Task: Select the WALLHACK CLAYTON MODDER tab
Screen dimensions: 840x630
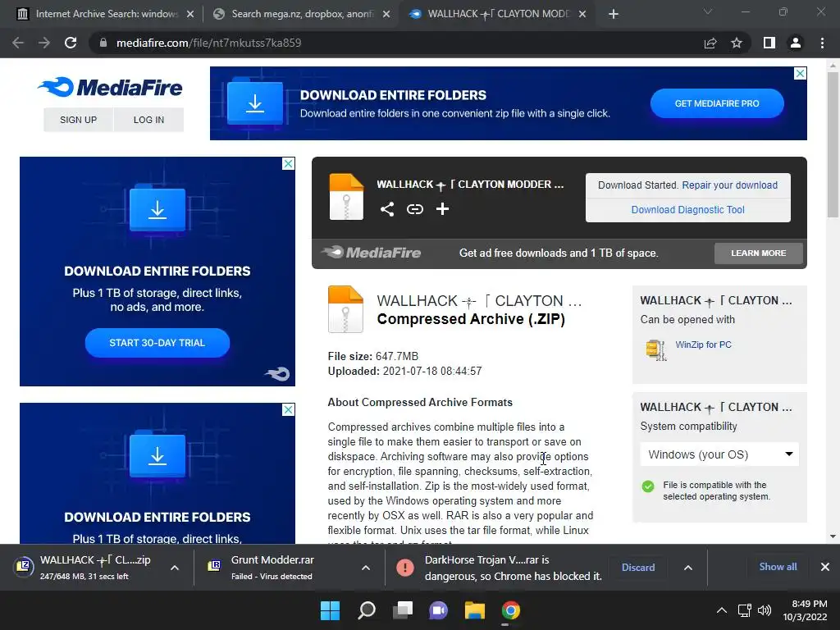Action: (495, 14)
